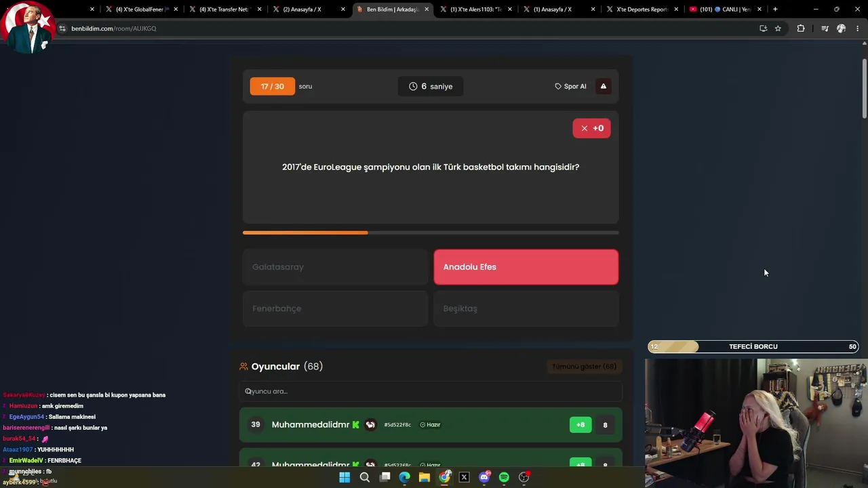This screenshot has height=488, width=868.
Task: Click the Hazır status badge on rank 39
Action: coord(430,425)
